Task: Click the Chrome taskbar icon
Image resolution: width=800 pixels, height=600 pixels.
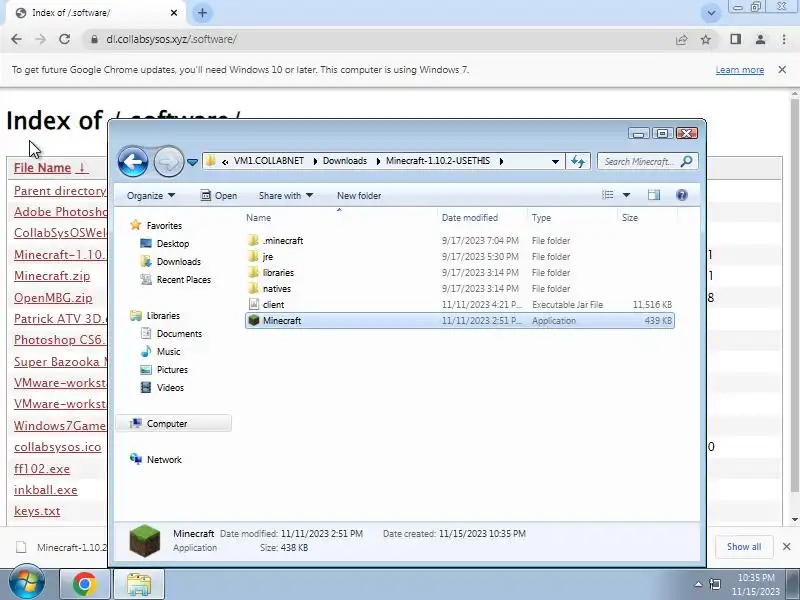Action: tap(85, 584)
